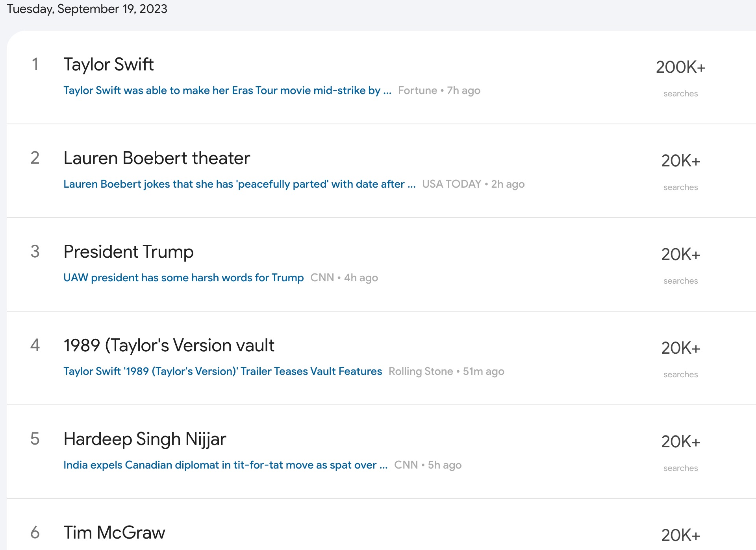Open USA TODAY article on Lauren Boebert
756x550 pixels.
[239, 184]
